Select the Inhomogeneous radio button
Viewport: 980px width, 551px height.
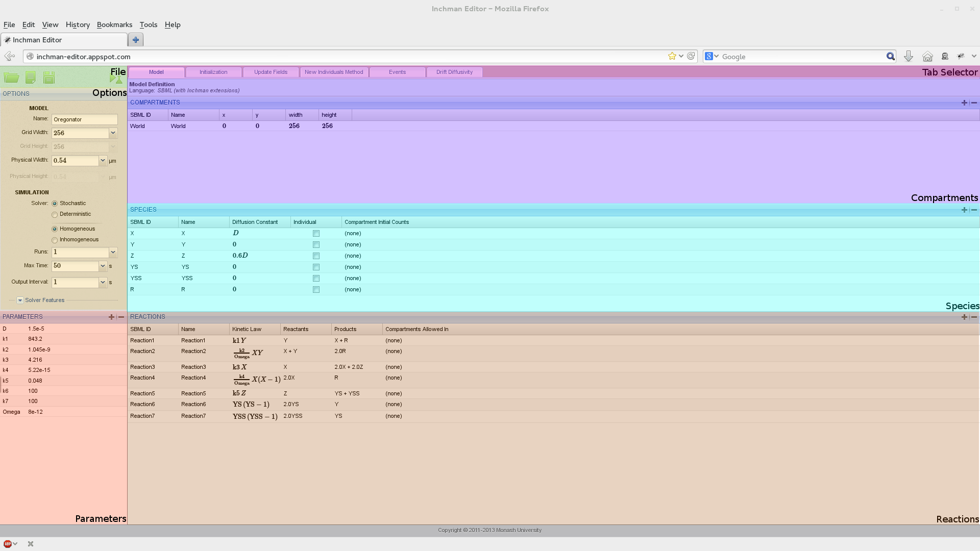pos(55,240)
